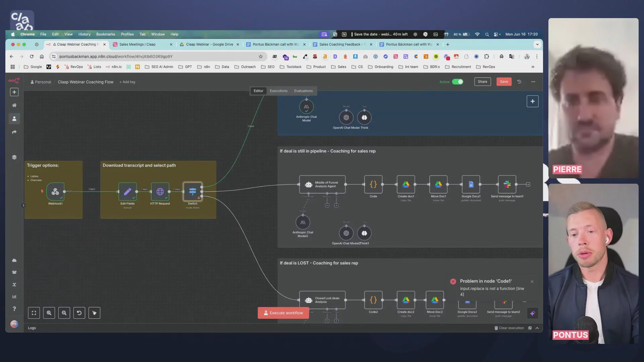
Task: Tidy up workflow nodes
Action: coord(94,313)
